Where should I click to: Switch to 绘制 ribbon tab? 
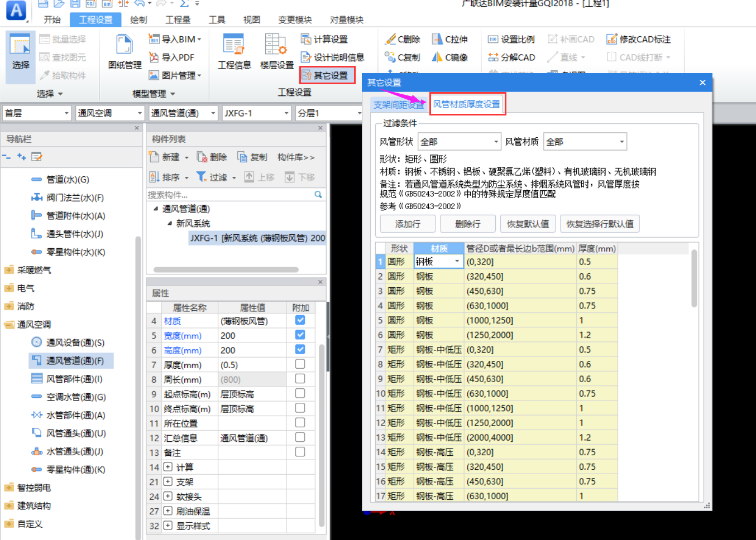click(x=138, y=20)
